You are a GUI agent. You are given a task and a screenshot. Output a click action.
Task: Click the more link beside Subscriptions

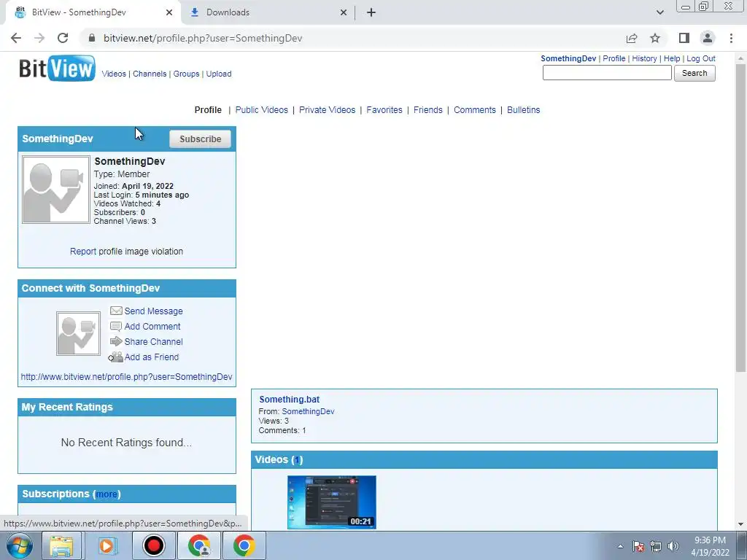click(107, 494)
